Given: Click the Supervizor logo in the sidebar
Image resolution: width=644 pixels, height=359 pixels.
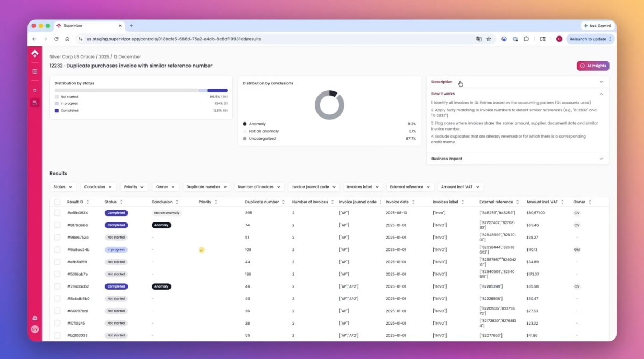Looking at the screenshot, I should [35, 54].
